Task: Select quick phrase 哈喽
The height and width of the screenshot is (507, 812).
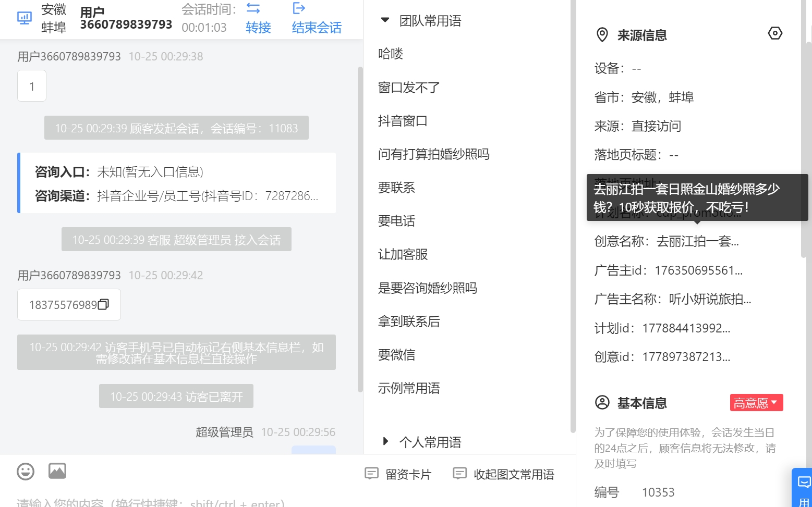Action: click(x=391, y=54)
